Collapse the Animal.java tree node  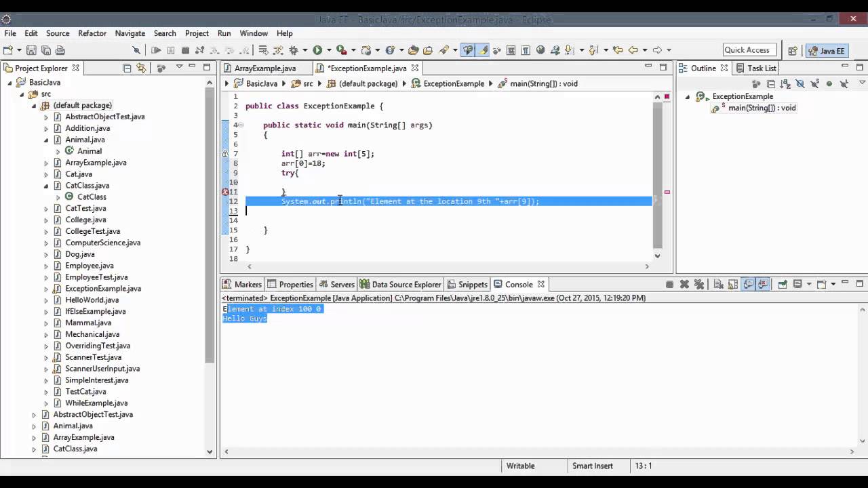pos(46,140)
